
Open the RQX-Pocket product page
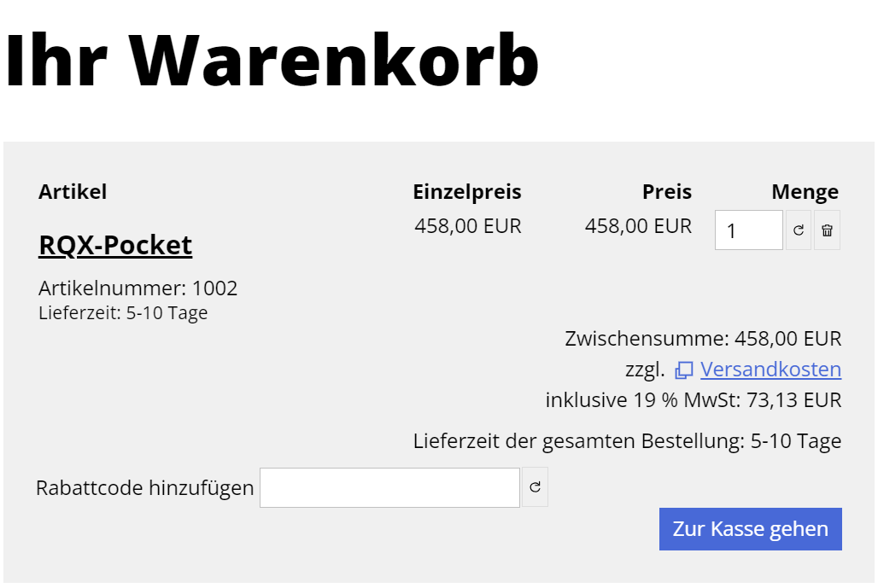(x=114, y=245)
